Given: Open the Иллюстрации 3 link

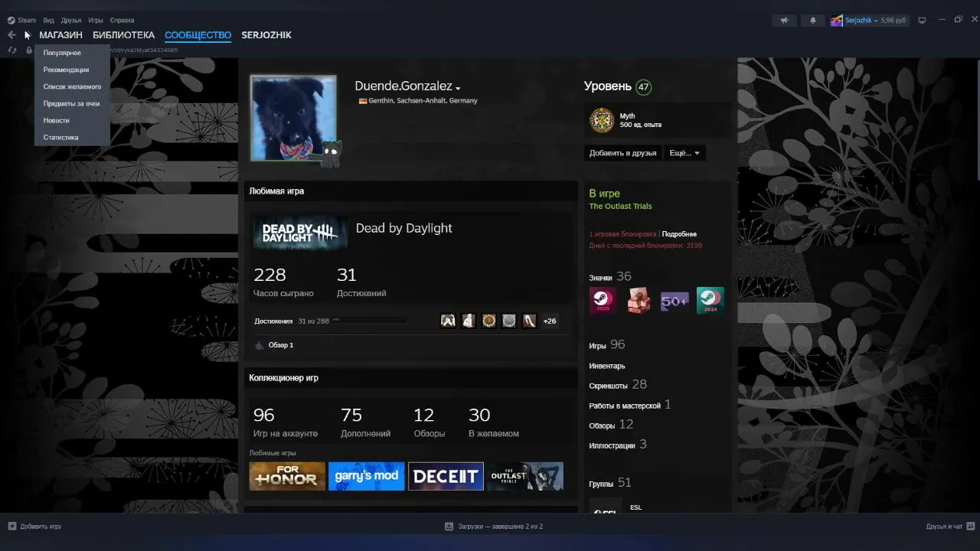Looking at the screenshot, I should pyautogui.click(x=618, y=445).
